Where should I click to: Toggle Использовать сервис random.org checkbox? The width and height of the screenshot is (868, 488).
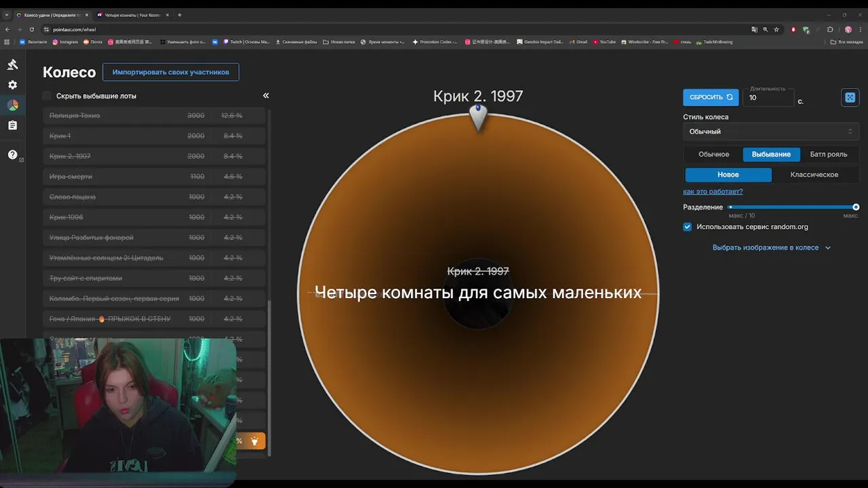[688, 227]
